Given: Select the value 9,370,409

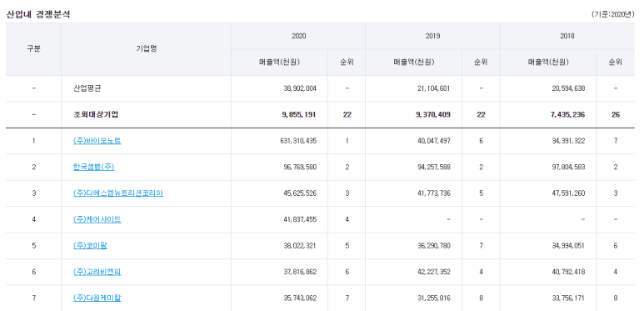Looking at the screenshot, I should click(433, 114).
